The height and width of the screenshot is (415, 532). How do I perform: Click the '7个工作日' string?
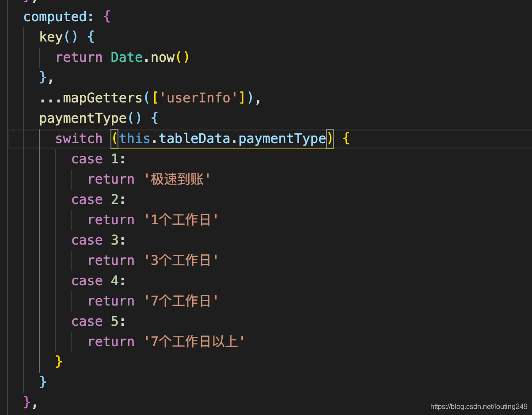point(181,301)
